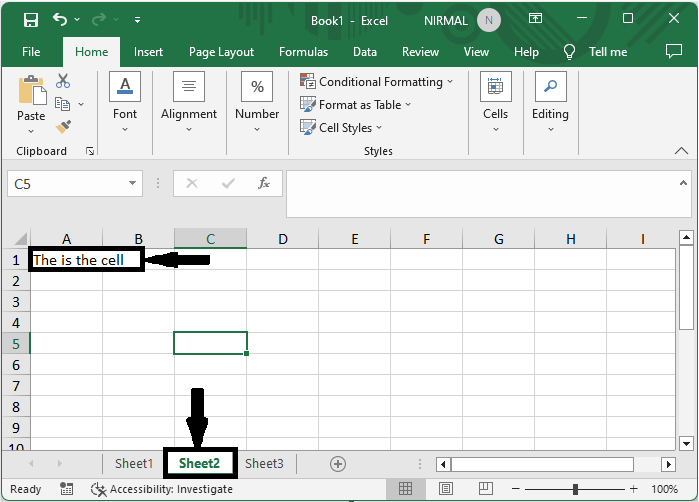Open Conditional Formatting menu
Image resolution: width=699 pixels, height=502 pixels.
pyautogui.click(x=377, y=82)
